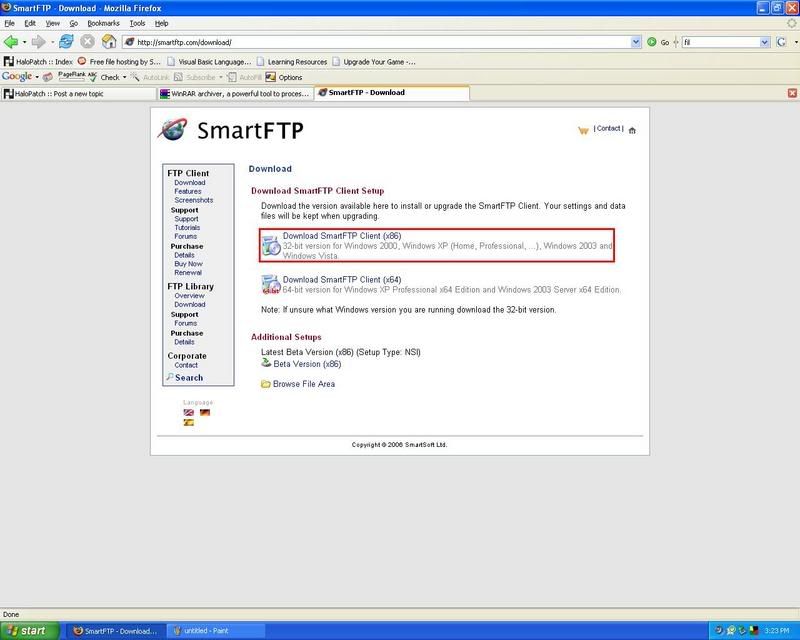Screen dimensions: 800x640
Task: Click Download SmartFTP Client (x64) link
Action: (342, 280)
